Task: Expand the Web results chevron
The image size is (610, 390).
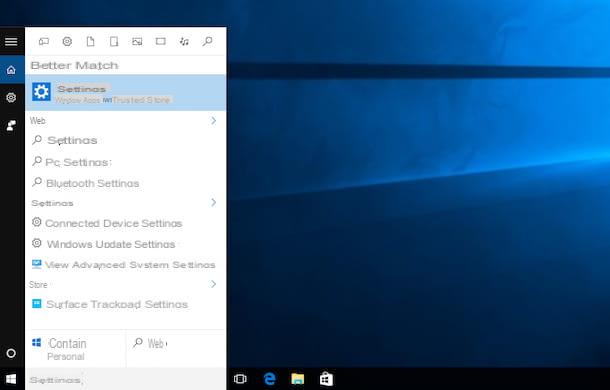Action: coord(213,121)
